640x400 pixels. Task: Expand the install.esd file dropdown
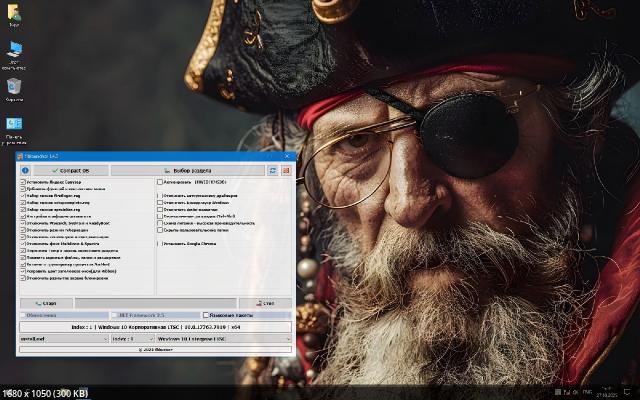click(x=64, y=338)
